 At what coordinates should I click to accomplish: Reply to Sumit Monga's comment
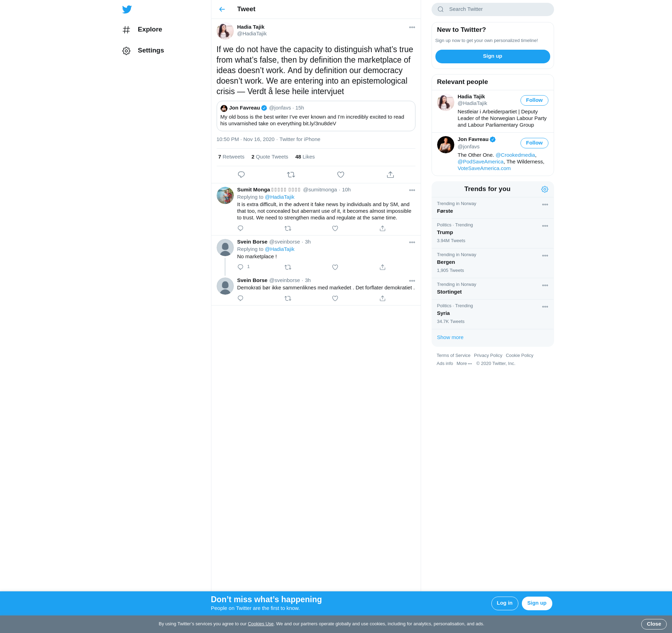[240, 228]
